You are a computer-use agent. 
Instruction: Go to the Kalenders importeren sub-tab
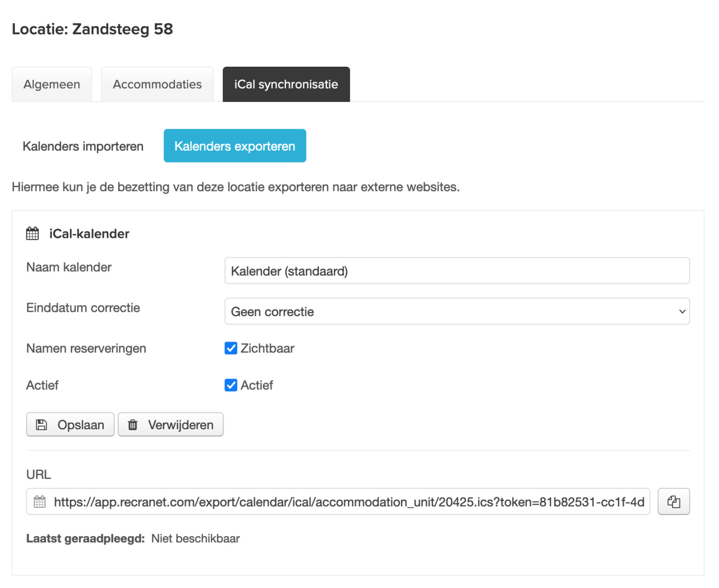(x=83, y=146)
